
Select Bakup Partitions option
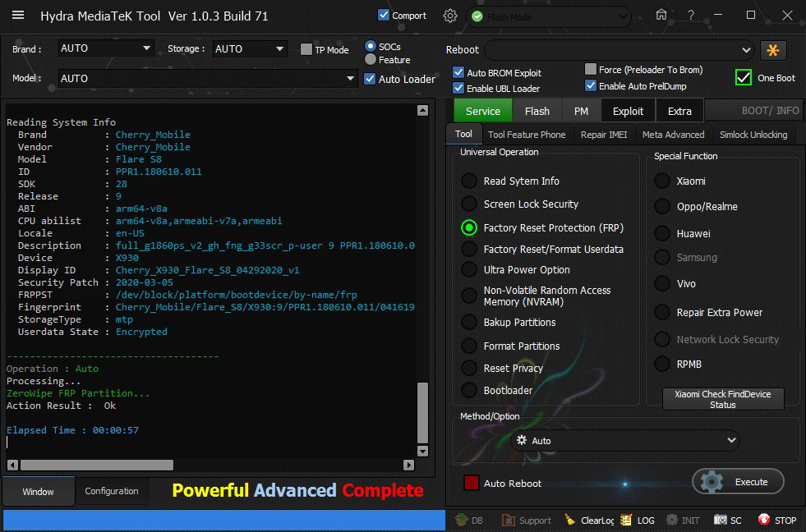click(x=469, y=322)
